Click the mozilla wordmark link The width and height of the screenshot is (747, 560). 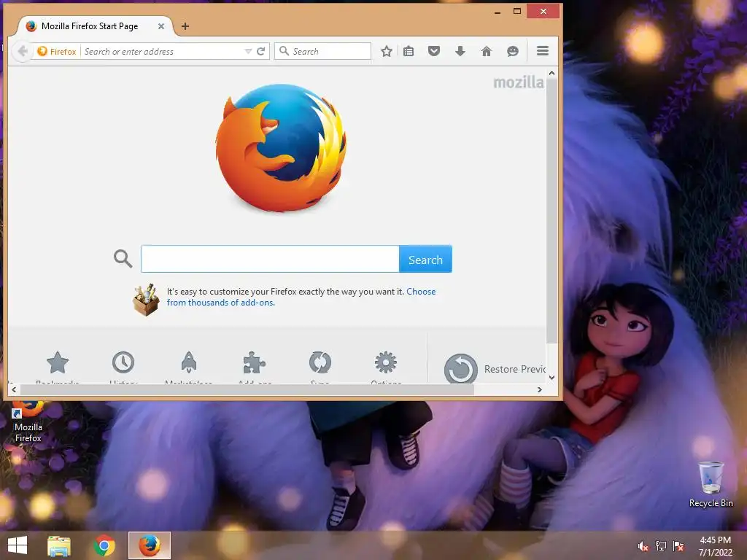(x=519, y=82)
